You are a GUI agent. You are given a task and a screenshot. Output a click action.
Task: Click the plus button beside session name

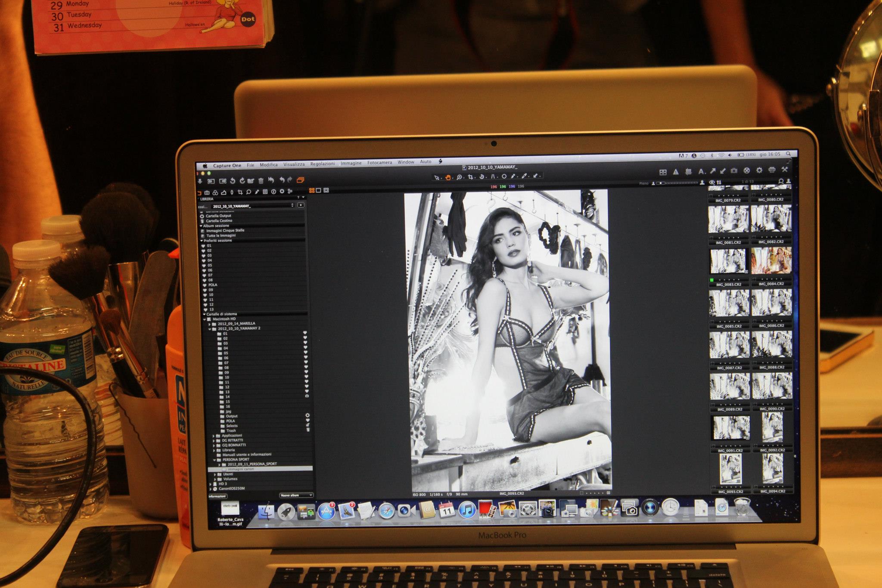[301, 205]
